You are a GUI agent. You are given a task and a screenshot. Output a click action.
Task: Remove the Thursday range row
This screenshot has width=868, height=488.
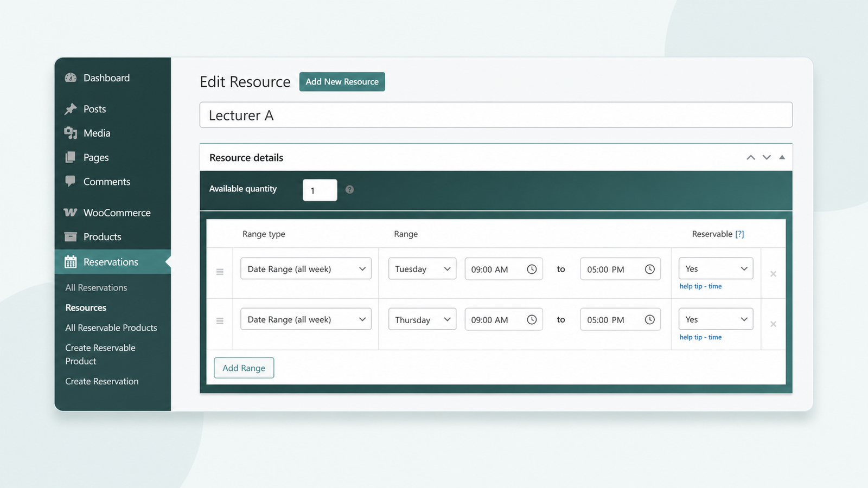point(774,324)
